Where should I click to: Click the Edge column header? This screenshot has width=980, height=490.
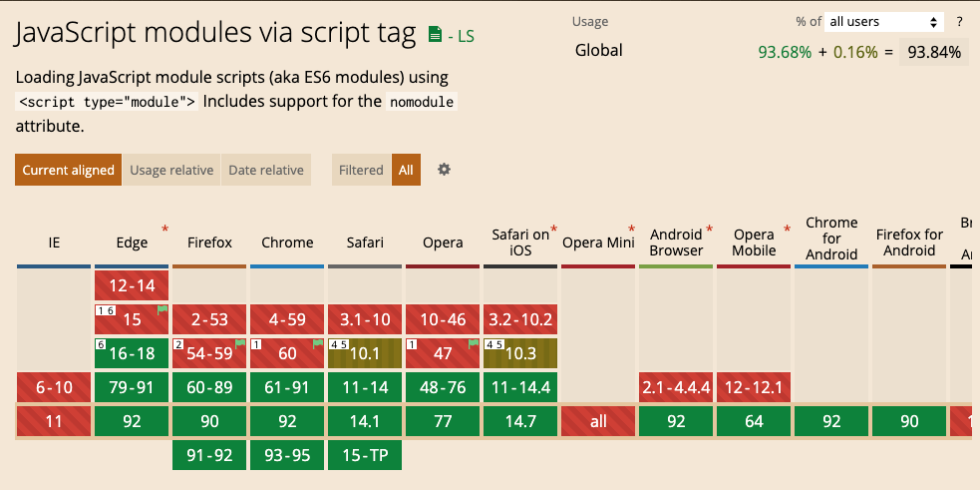pos(132,243)
